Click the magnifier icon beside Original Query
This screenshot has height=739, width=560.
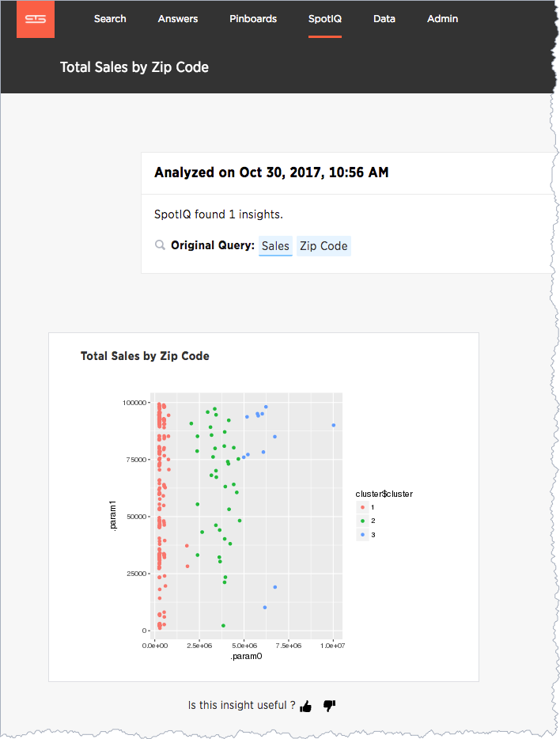(x=160, y=245)
